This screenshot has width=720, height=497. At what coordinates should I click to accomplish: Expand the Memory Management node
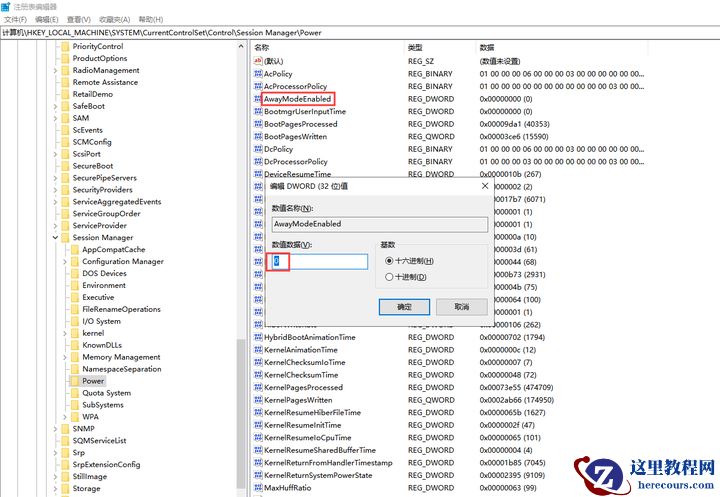65,357
